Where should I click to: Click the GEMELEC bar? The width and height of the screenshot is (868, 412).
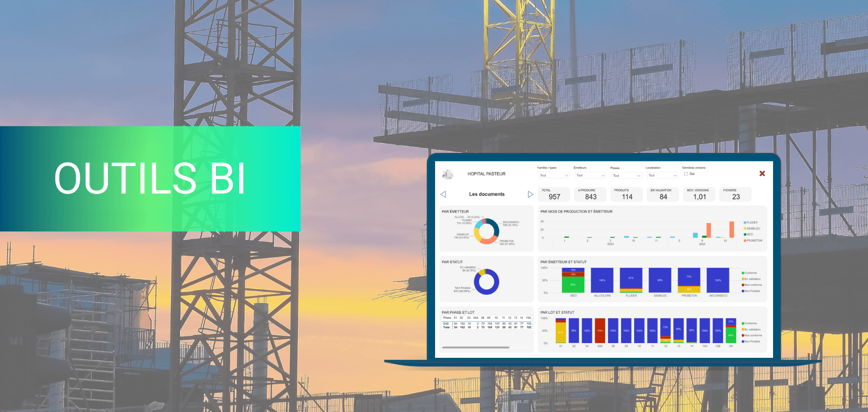tap(660, 280)
